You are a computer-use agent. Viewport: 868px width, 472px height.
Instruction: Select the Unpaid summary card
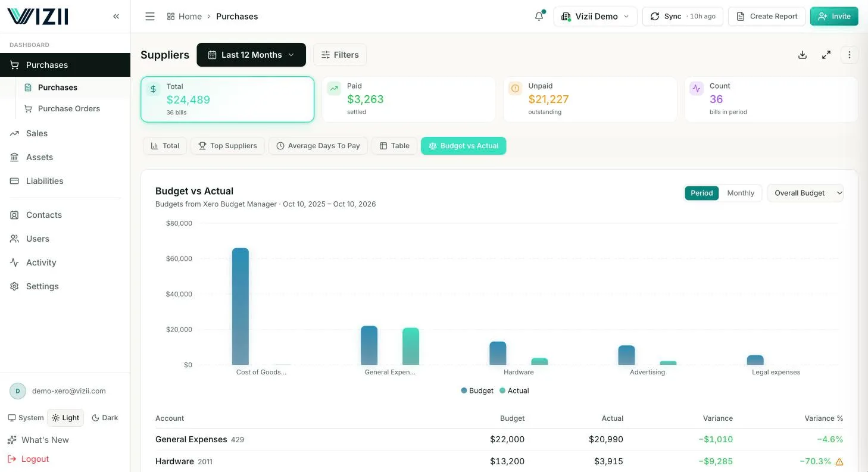(590, 99)
